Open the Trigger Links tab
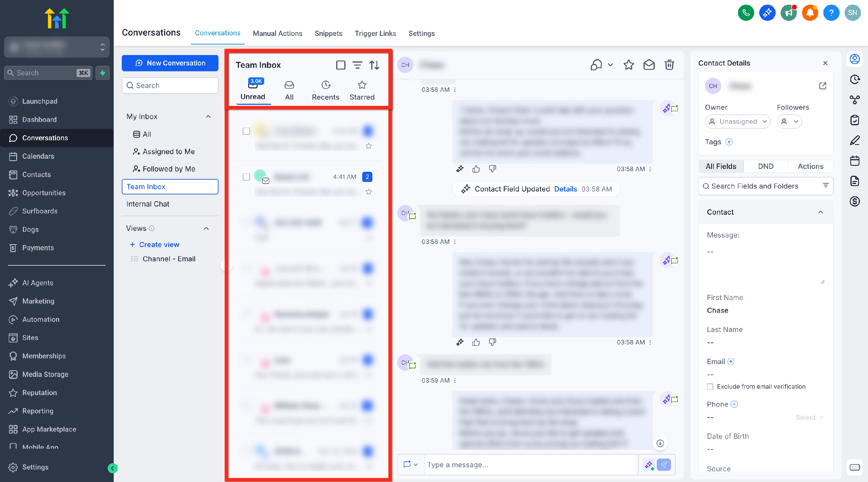868x482 pixels. [x=375, y=33]
